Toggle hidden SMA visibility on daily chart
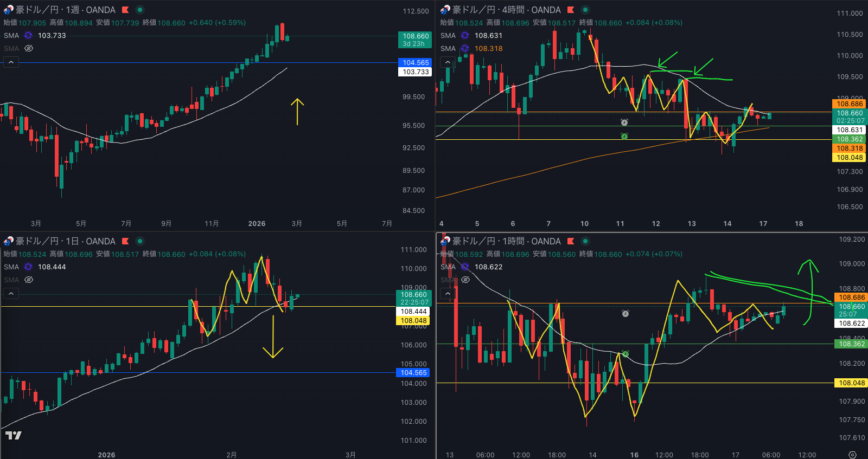Viewport: 868px width, 459px height. (29, 280)
